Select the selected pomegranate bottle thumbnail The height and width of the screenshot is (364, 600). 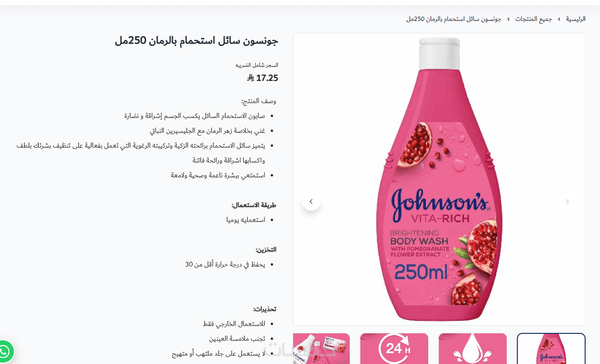551,349
